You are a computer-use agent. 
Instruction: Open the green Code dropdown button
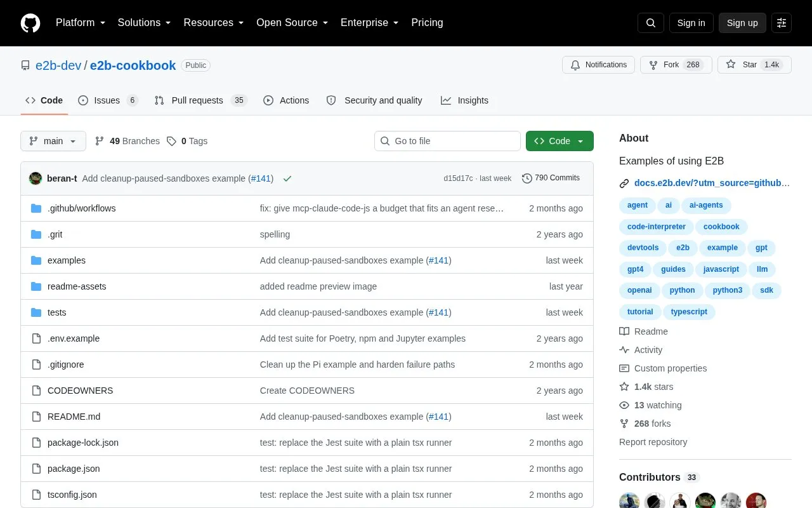click(x=560, y=141)
